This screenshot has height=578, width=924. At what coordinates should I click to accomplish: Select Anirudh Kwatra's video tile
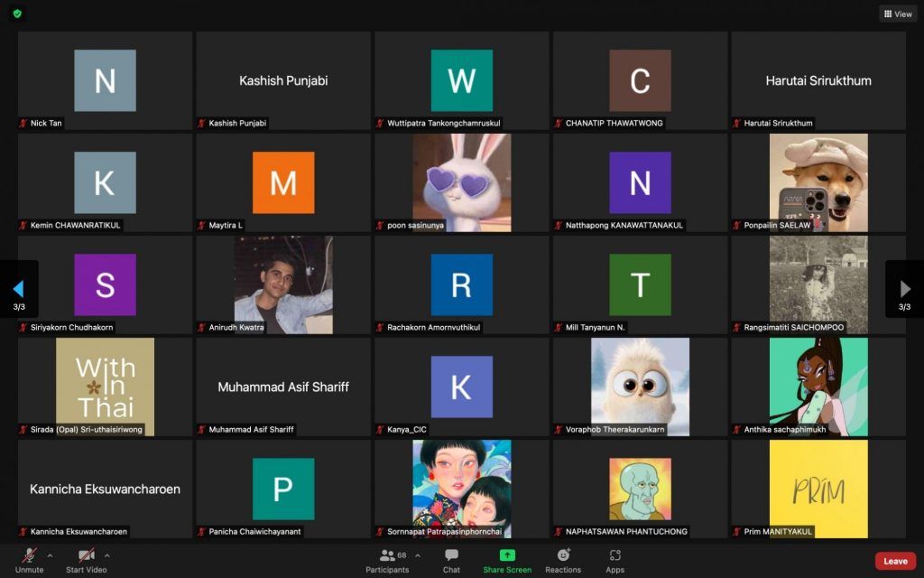pyautogui.click(x=283, y=284)
